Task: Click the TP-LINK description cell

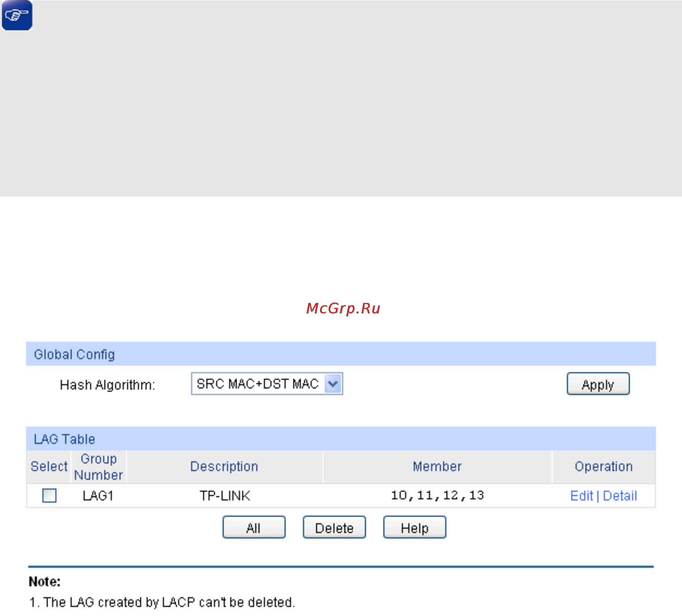Action: (225, 496)
